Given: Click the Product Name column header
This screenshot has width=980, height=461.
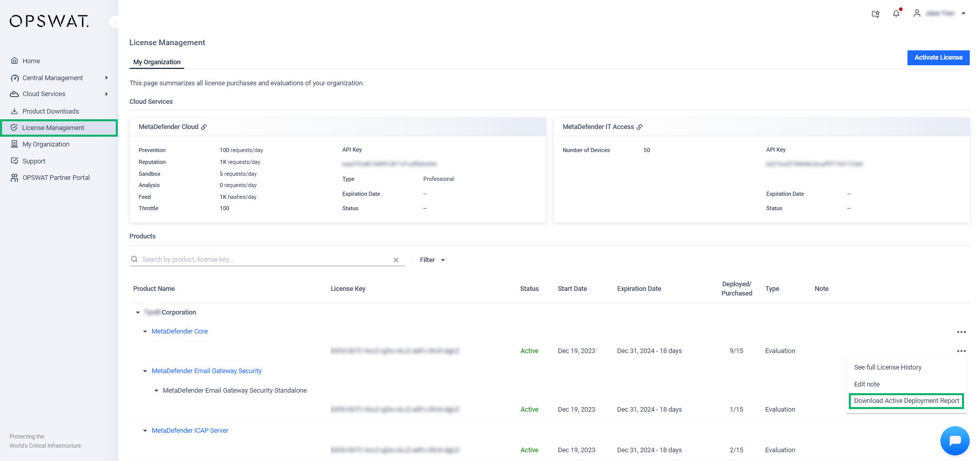Looking at the screenshot, I should [x=154, y=289].
